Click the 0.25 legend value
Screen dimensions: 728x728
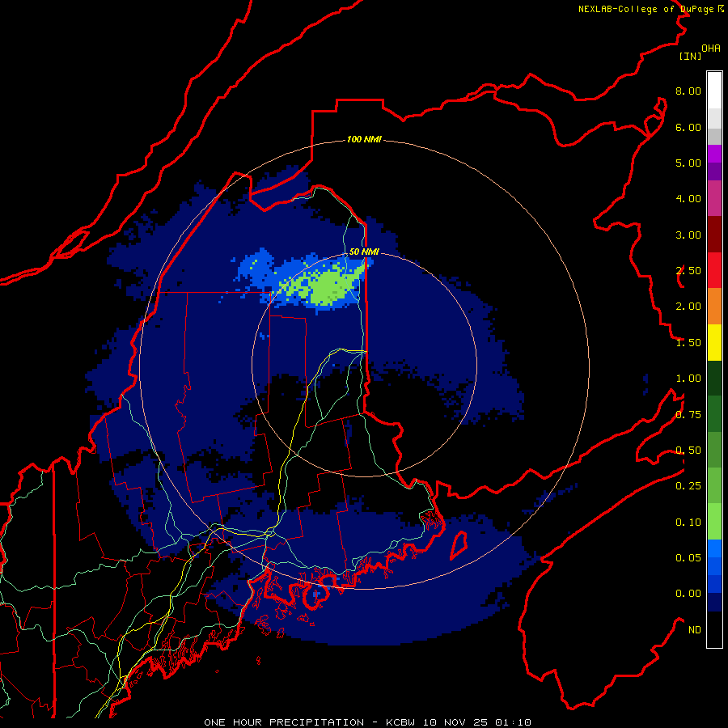coord(688,486)
